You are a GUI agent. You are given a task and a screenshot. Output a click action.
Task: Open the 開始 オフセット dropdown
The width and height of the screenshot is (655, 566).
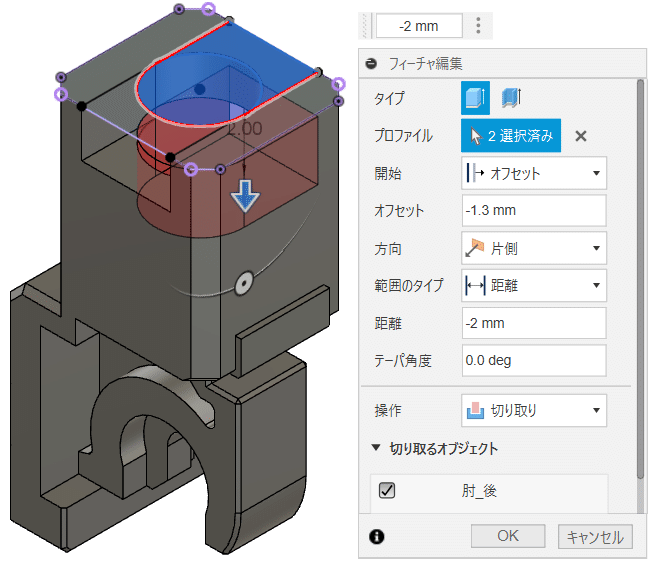pyautogui.click(x=534, y=173)
